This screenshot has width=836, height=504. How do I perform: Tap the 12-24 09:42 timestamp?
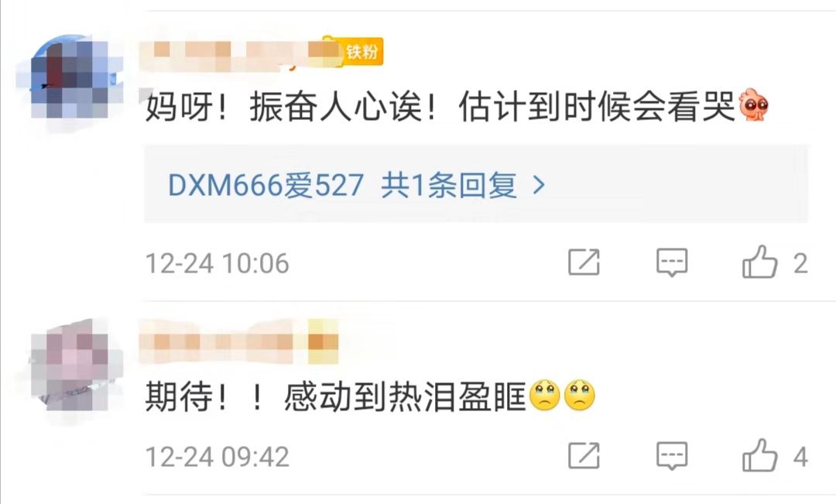[217, 457]
